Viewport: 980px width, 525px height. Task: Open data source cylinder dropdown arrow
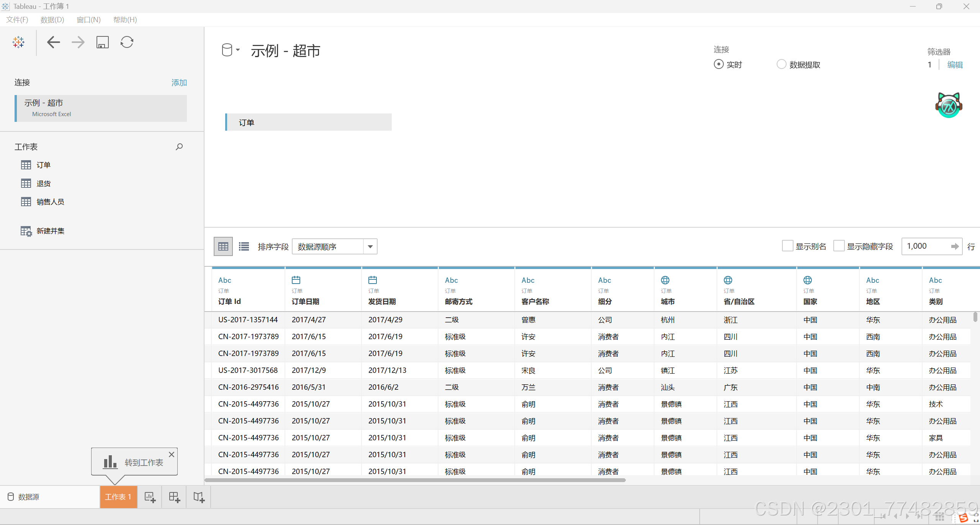[x=238, y=50]
